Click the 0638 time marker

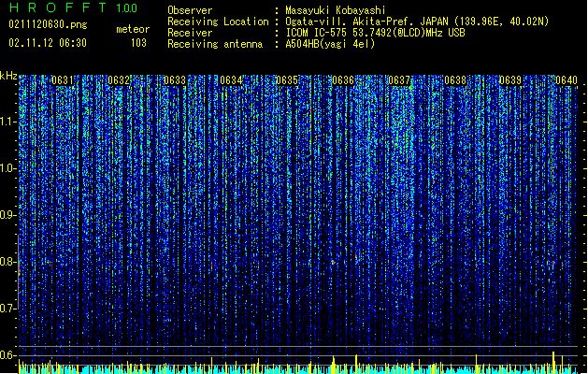[455, 80]
